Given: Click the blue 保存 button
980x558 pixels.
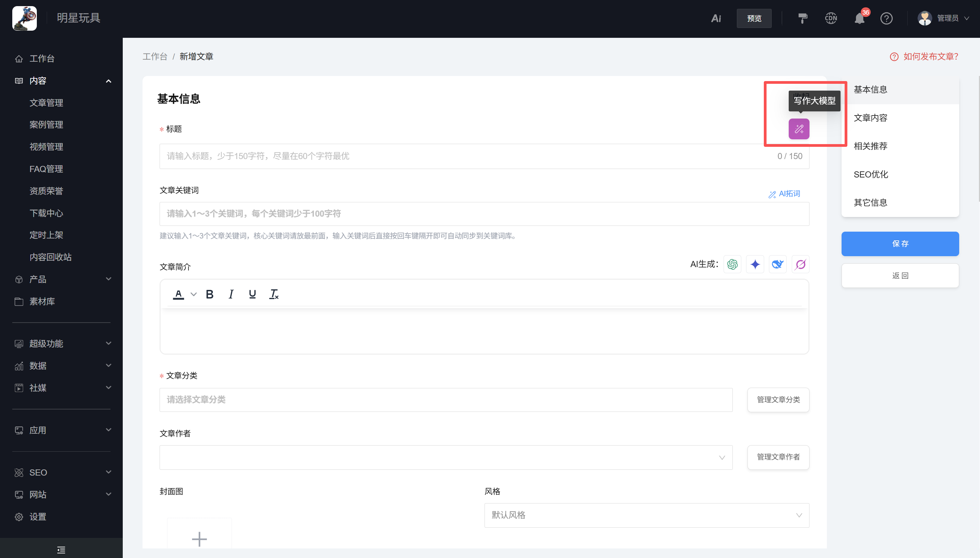Looking at the screenshot, I should pyautogui.click(x=900, y=244).
